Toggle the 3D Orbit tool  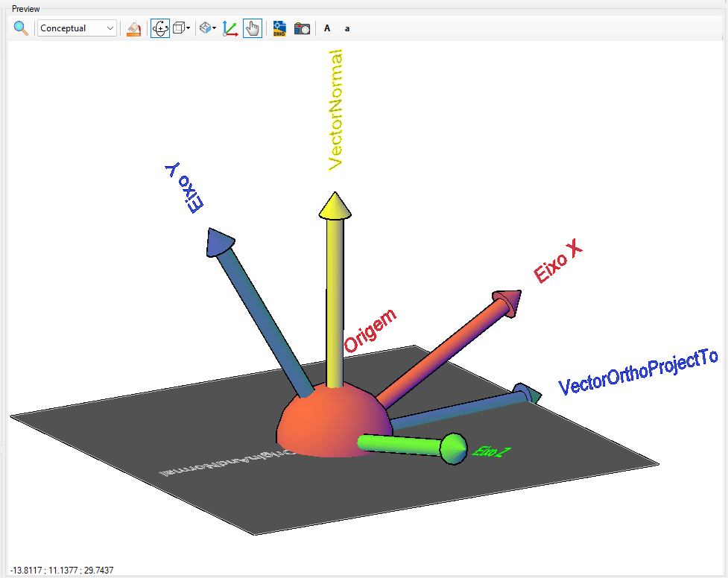coord(159,28)
